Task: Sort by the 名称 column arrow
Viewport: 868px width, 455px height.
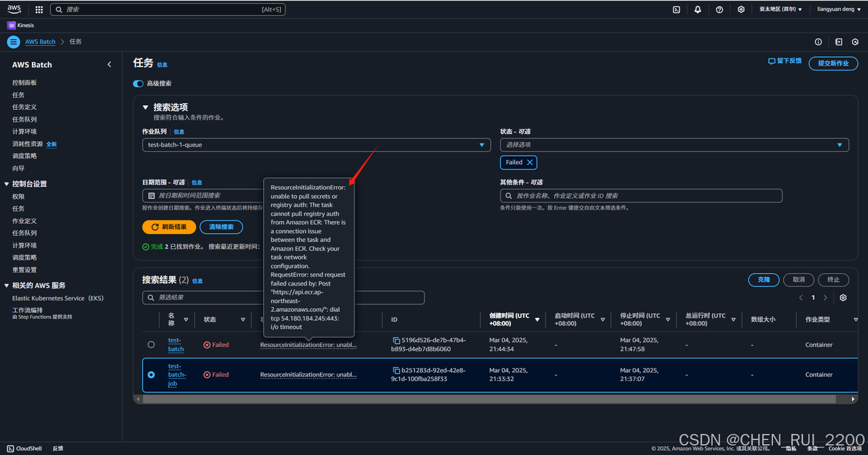Action: click(186, 319)
